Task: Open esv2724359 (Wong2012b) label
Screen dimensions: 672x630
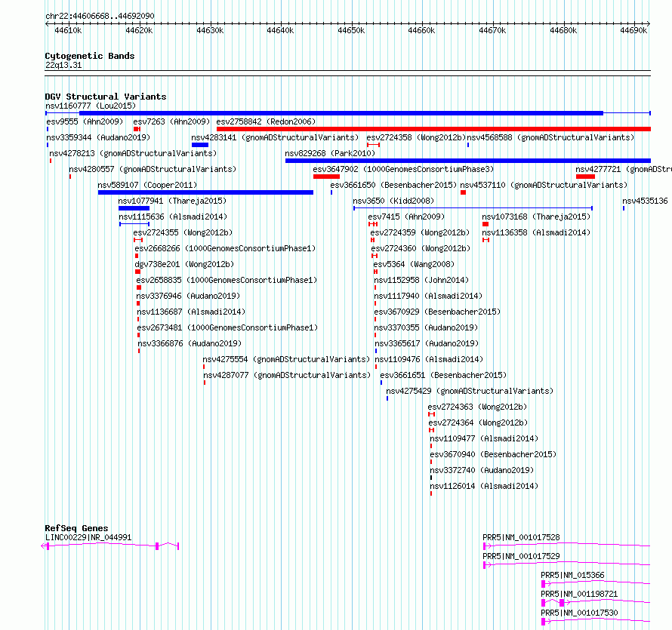Action: coord(420,232)
